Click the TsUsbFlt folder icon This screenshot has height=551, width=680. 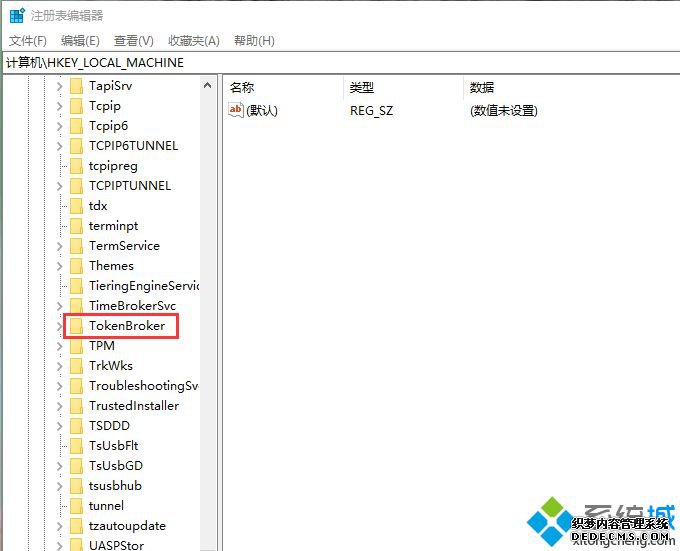pos(76,446)
